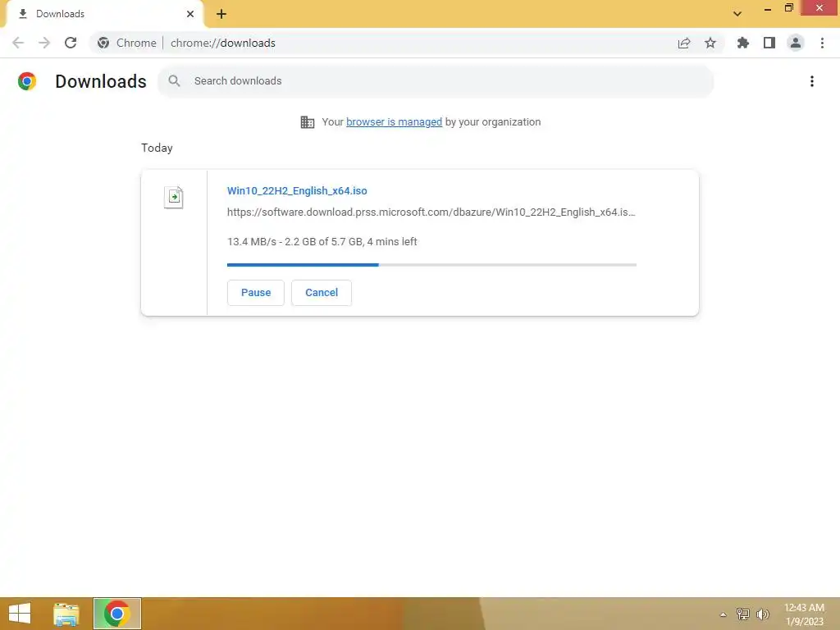Click the search magnifier icon

(174, 81)
